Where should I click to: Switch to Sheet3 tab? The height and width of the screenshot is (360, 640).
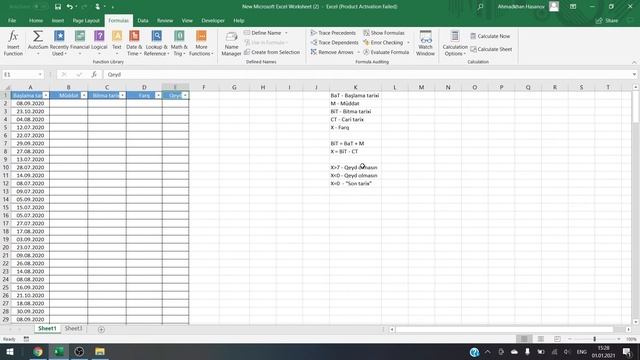click(73, 329)
